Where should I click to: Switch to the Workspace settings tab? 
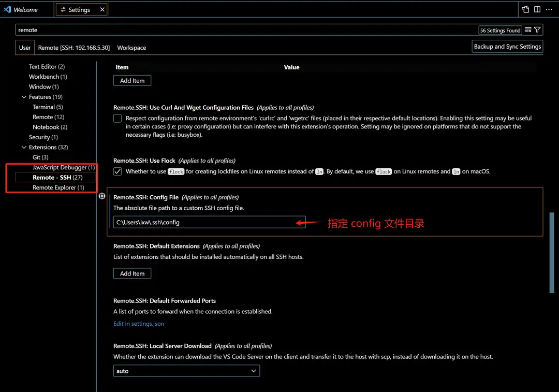click(131, 48)
